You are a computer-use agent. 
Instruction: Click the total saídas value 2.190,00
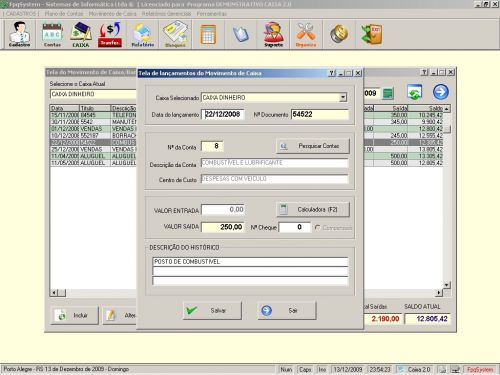pyautogui.click(x=383, y=319)
